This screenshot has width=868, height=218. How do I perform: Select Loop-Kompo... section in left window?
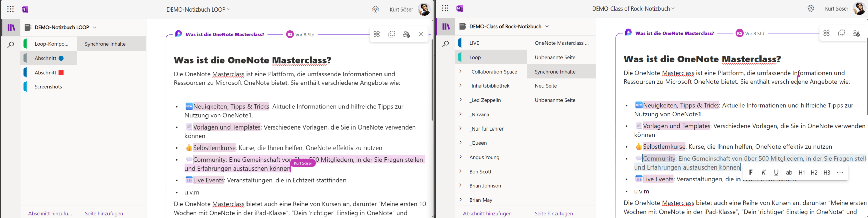point(49,44)
